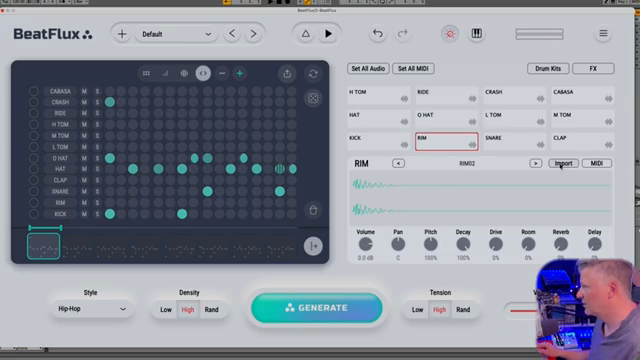Preview the SNARE pad speaker icon
This screenshot has height=360, width=640.
[540, 144]
